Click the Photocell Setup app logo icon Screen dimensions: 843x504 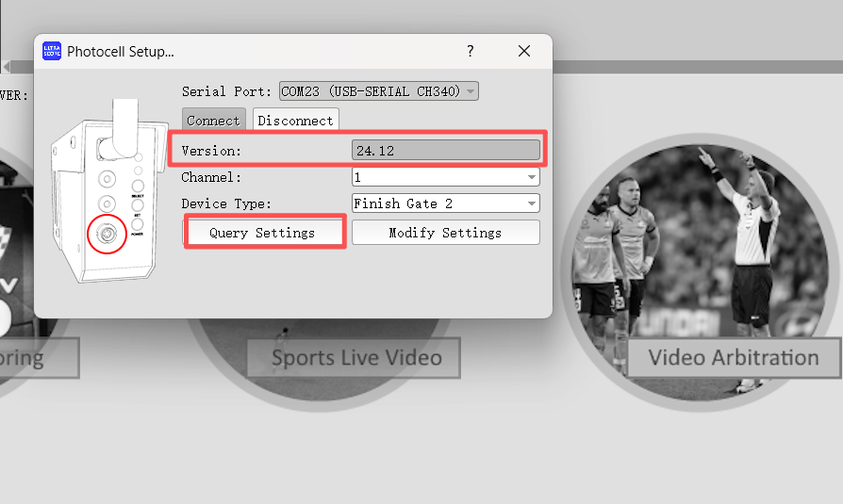pyautogui.click(x=52, y=51)
